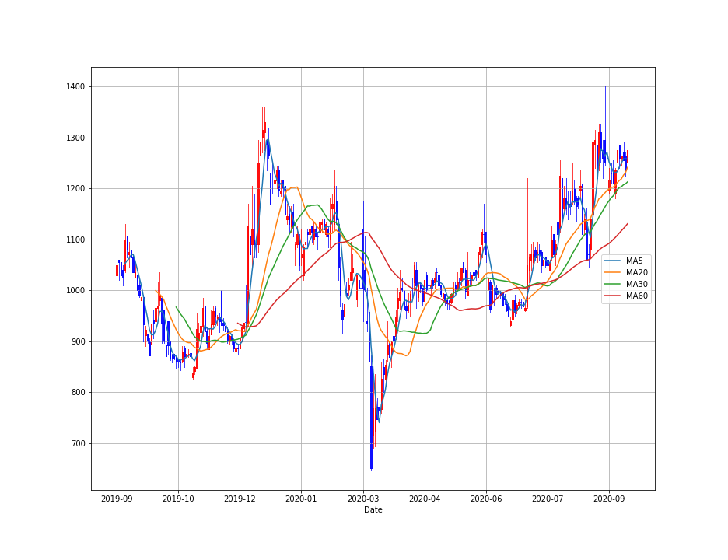Screen dimensions: 728x560
Task: Click the MA5 legend label
Action: tap(634, 261)
